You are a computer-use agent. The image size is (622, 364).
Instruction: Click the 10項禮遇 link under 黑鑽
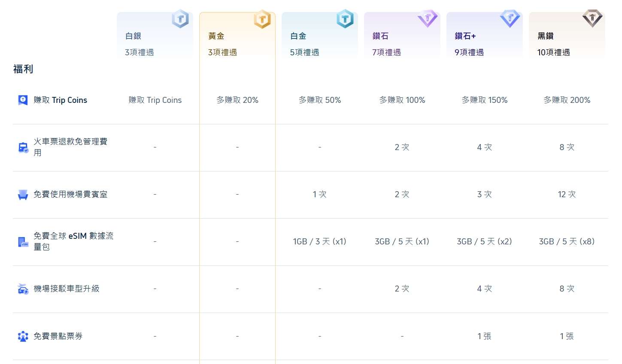point(553,52)
